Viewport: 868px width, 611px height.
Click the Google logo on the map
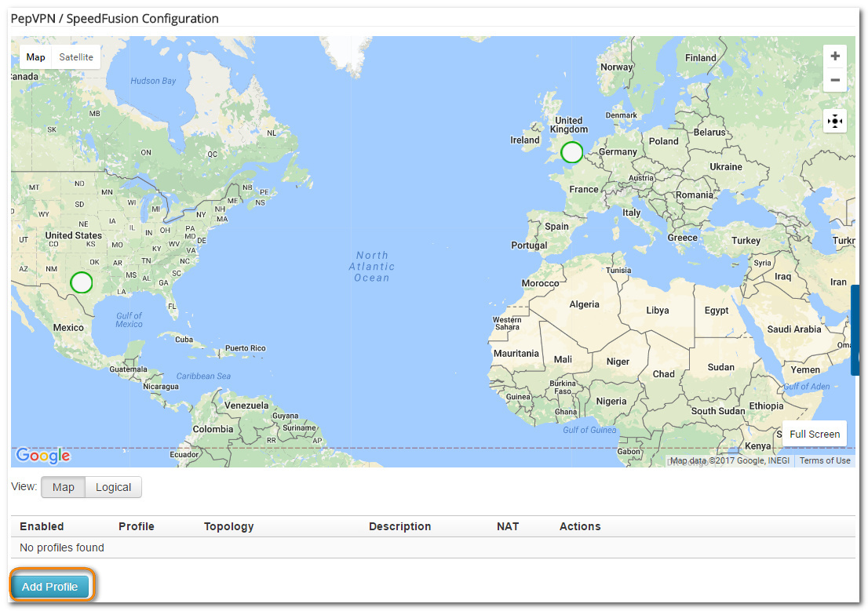[43, 456]
